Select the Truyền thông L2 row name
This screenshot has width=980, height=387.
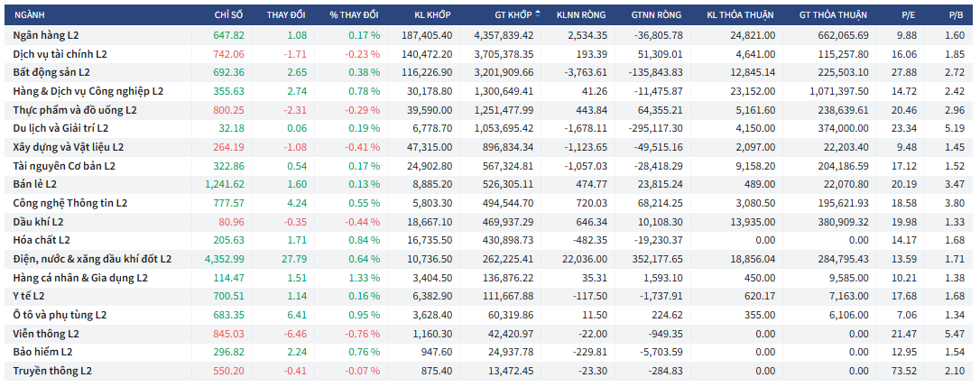(52, 371)
